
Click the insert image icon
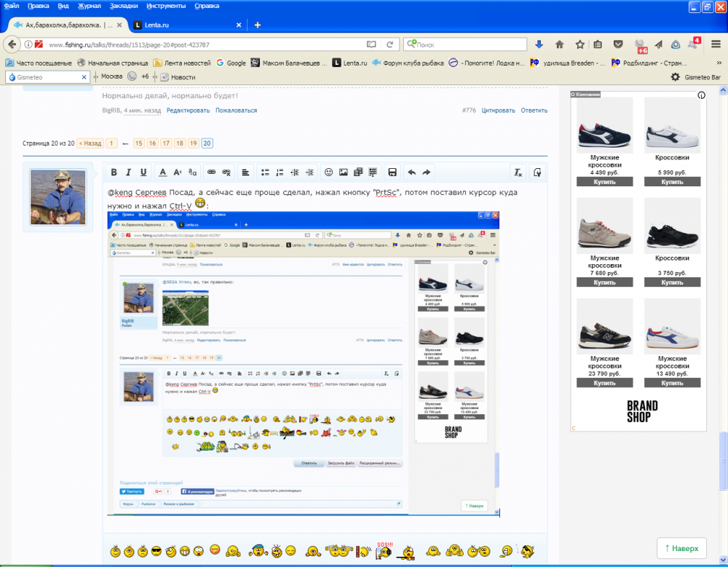click(x=344, y=173)
